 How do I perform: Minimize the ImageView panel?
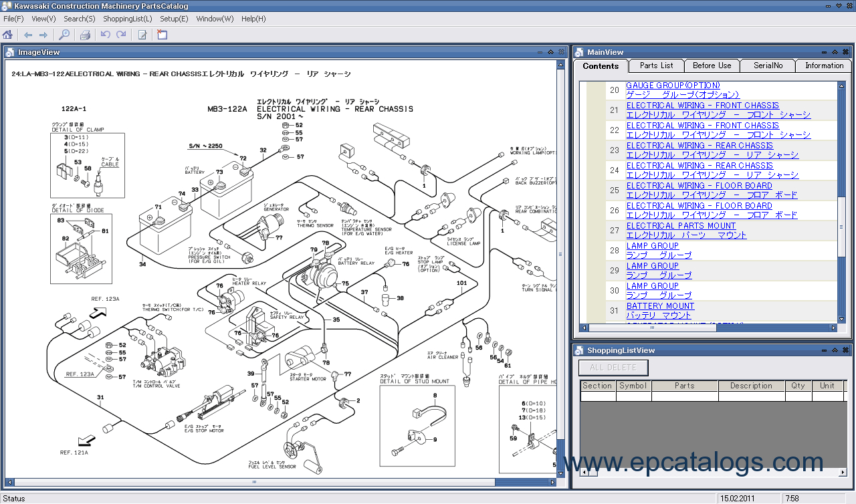click(x=540, y=52)
